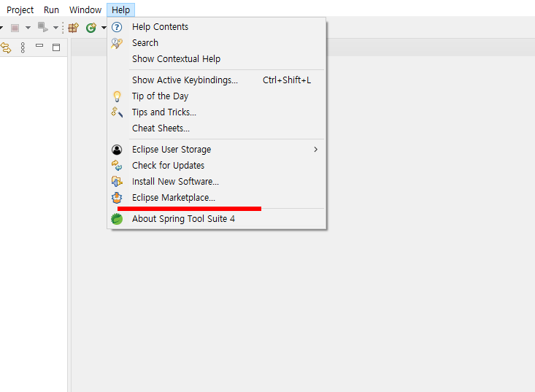Expand Eclipse User Storage submenu arrow
Screen dimensions: 535x392
(x=315, y=150)
